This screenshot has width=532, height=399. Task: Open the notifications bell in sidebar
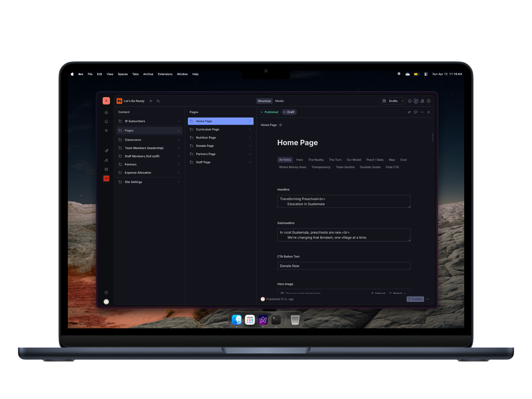coord(106,121)
